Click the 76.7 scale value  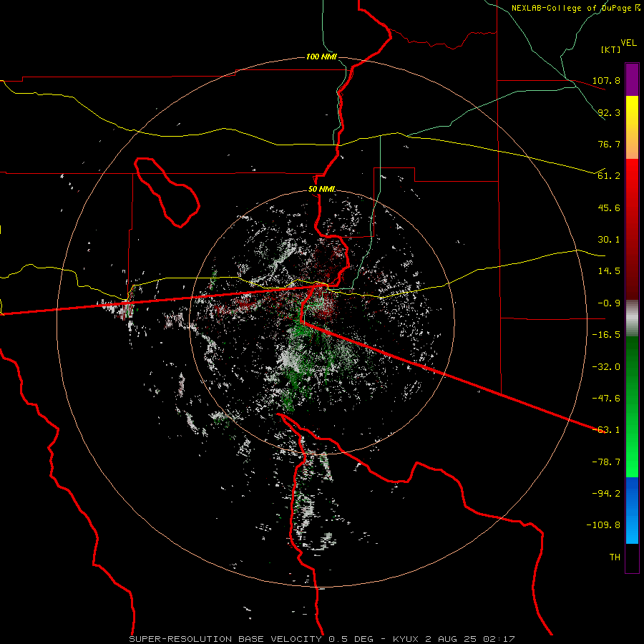point(609,144)
